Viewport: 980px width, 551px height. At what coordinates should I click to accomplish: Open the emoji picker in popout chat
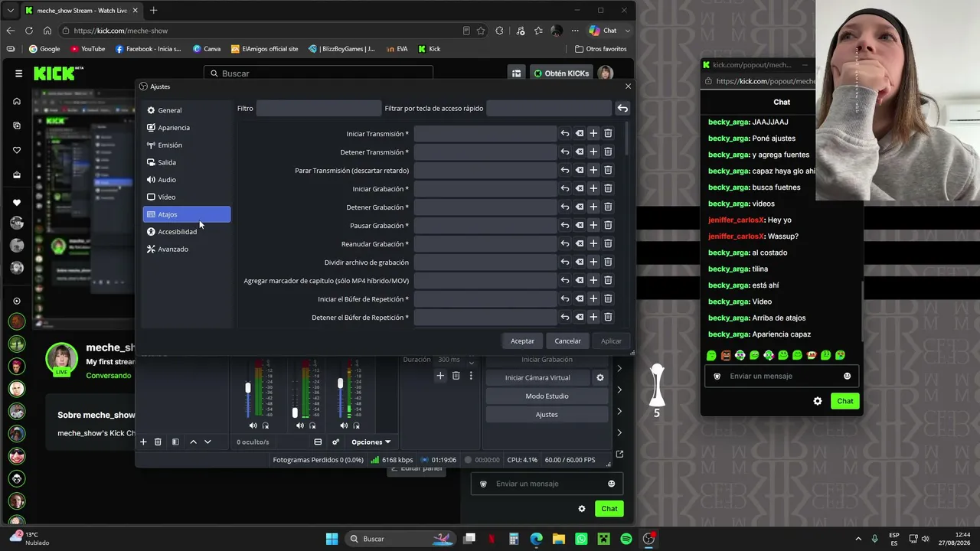click(x=847, y=376)
